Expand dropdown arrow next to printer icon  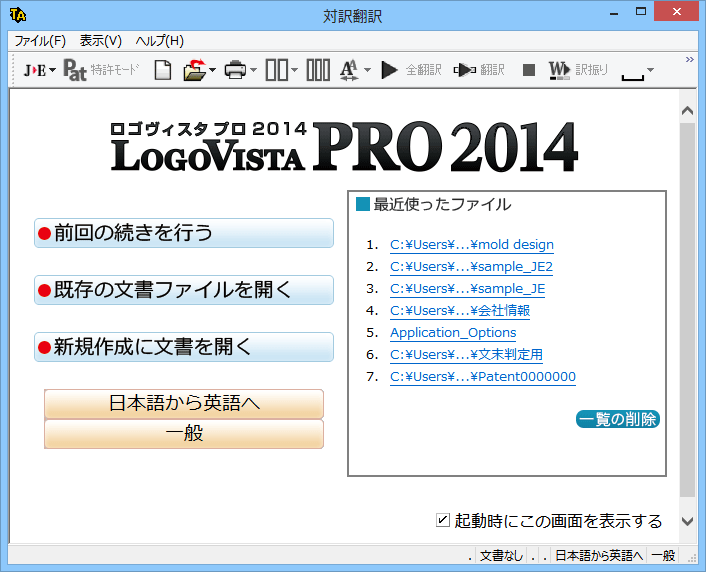click(253, 70)
